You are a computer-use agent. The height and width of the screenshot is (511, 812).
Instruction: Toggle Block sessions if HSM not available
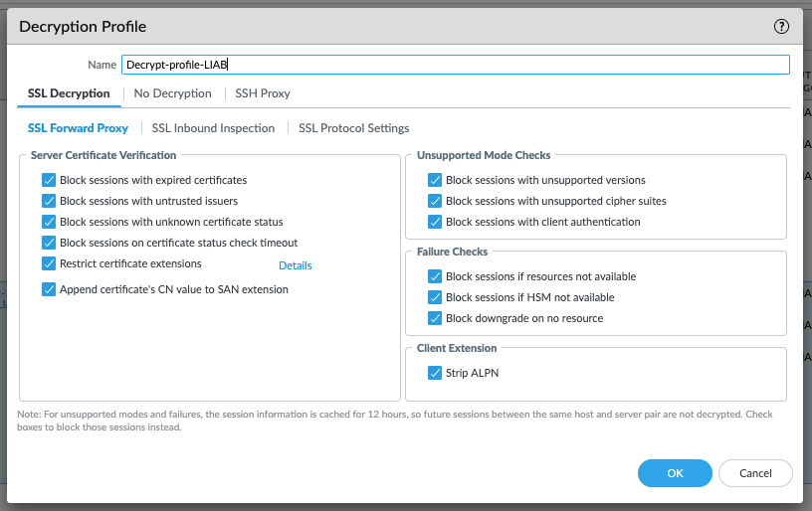pos(435,297)
